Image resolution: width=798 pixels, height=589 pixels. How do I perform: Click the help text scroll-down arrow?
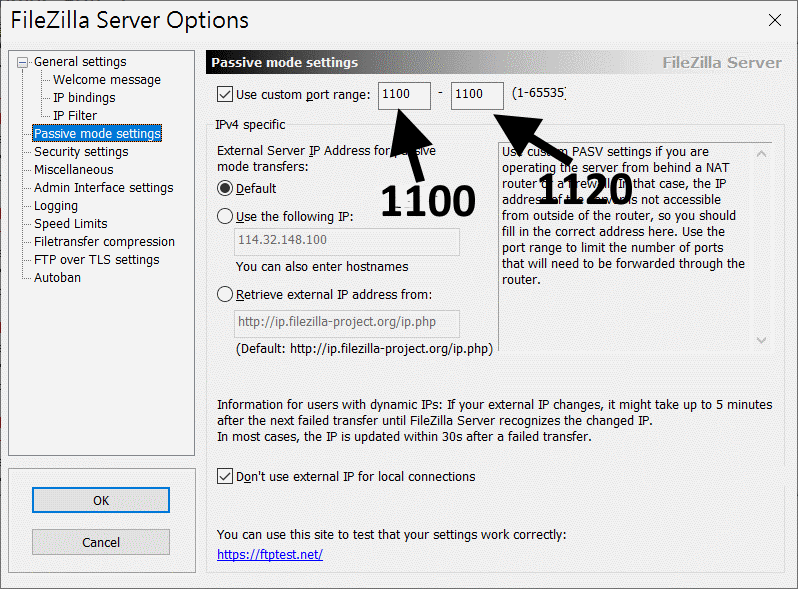761,340
